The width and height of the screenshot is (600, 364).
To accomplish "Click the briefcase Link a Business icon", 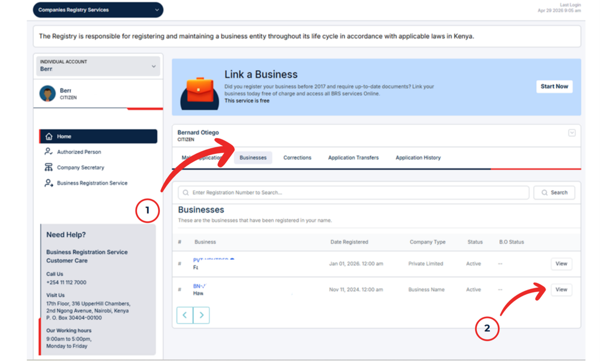I will (x=200, y=93).
